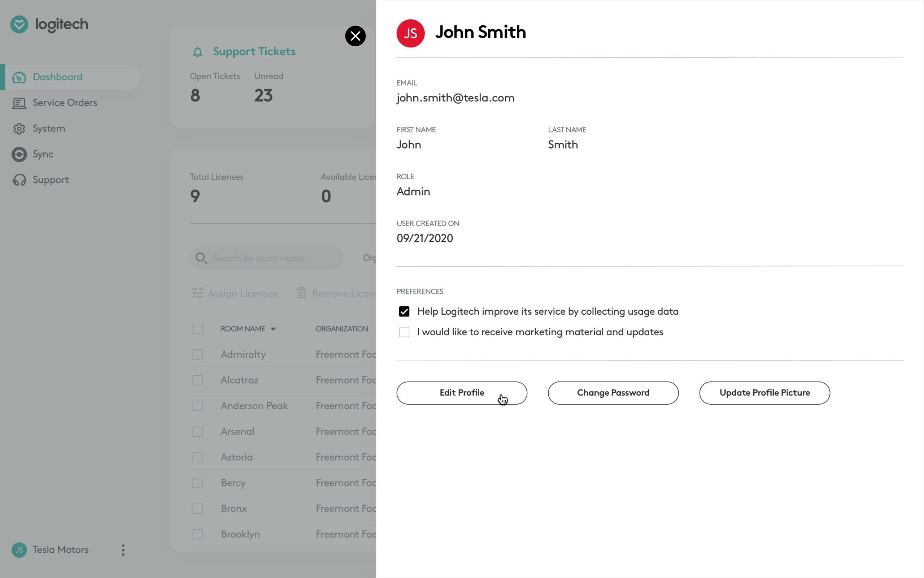Check the Astoria room checkbox
Viewport: 924px width, 578px height.
tap(197, 457)
